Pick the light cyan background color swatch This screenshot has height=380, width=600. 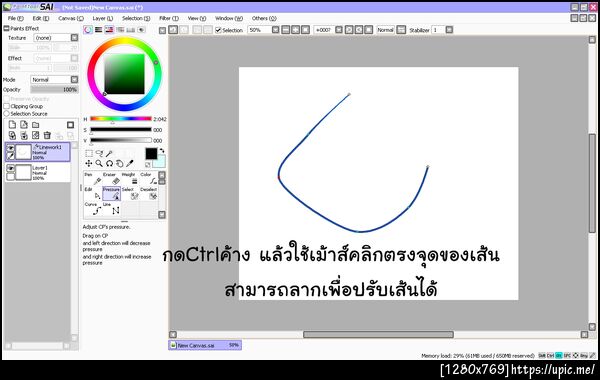click(160, 162)
